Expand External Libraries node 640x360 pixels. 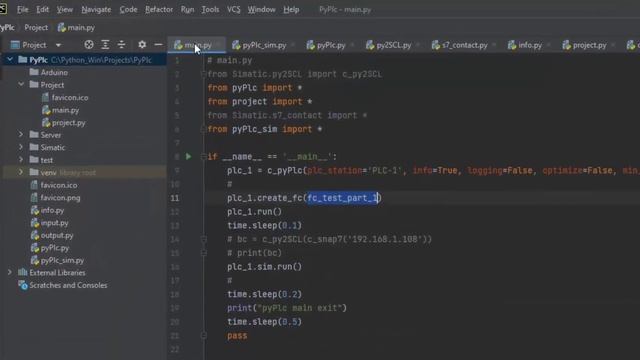[10, 272]
